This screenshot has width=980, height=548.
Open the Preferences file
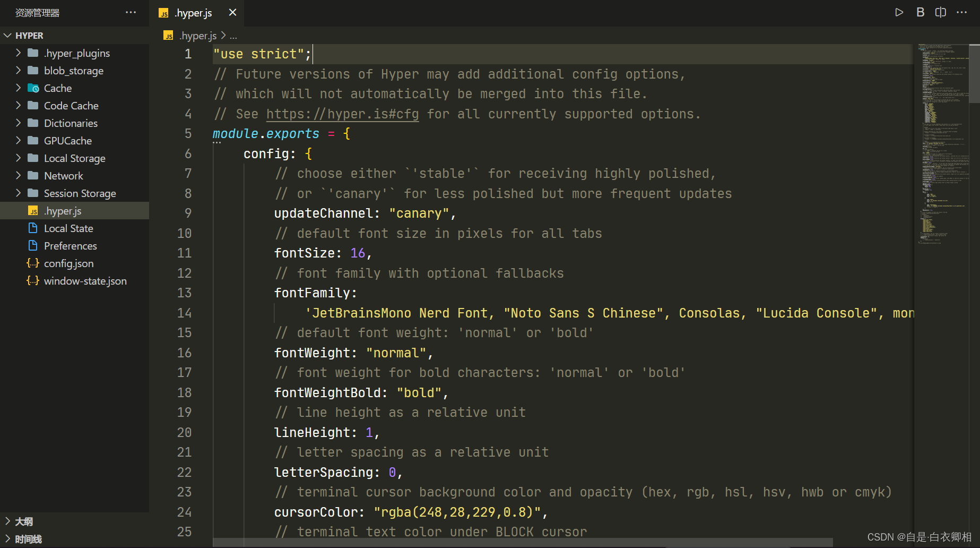74,246
